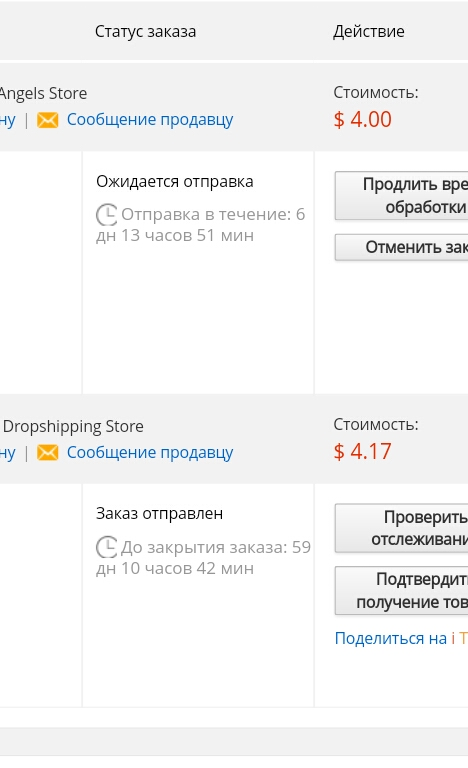Click the 'Действие' column header
This screenshot has height=768, width=468.
point(369,31)
